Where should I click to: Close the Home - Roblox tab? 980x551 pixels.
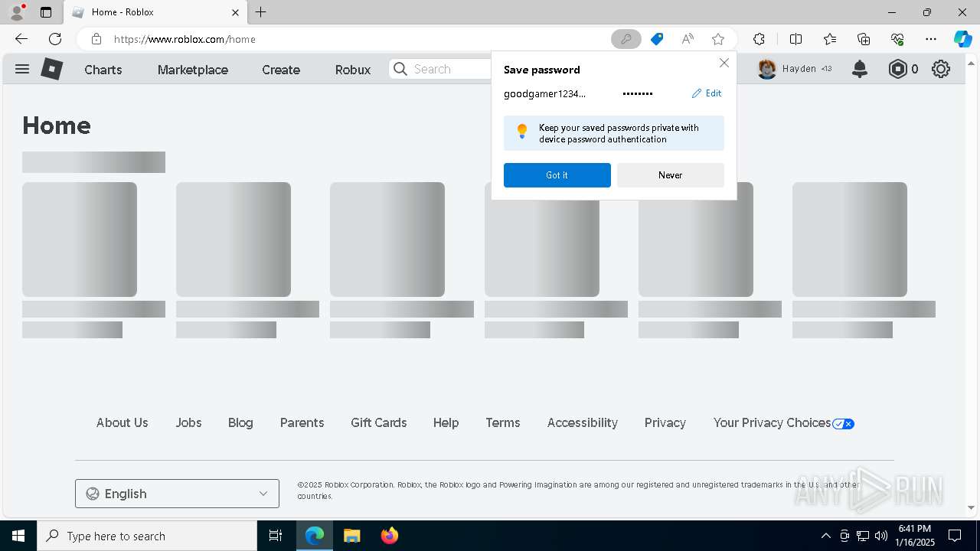(235, 12)
